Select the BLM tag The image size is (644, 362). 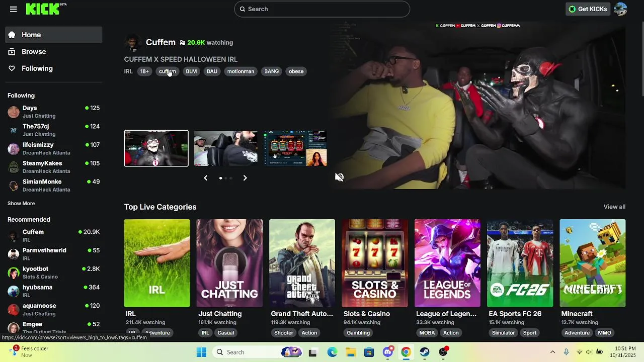coord(191,71)
